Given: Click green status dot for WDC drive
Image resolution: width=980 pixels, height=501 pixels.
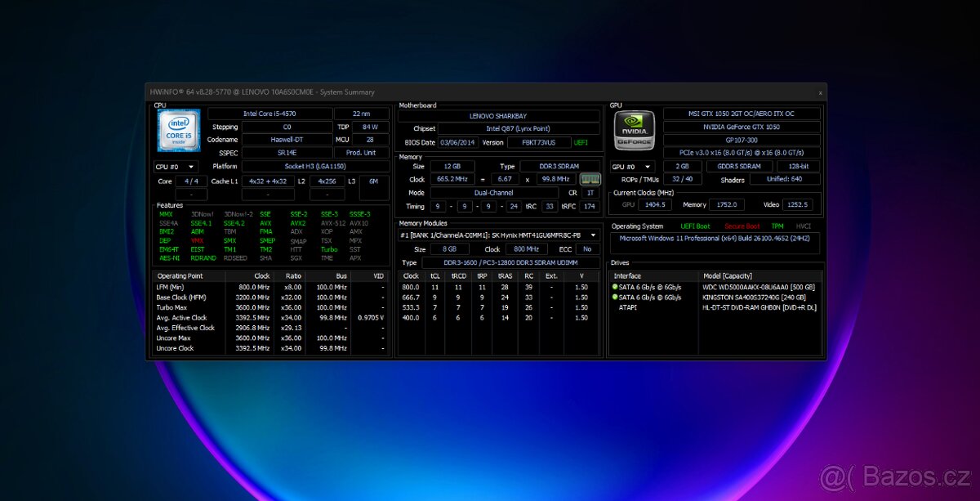Looking at the screenshot, I should pyautogui.click(x=615, y=287).
